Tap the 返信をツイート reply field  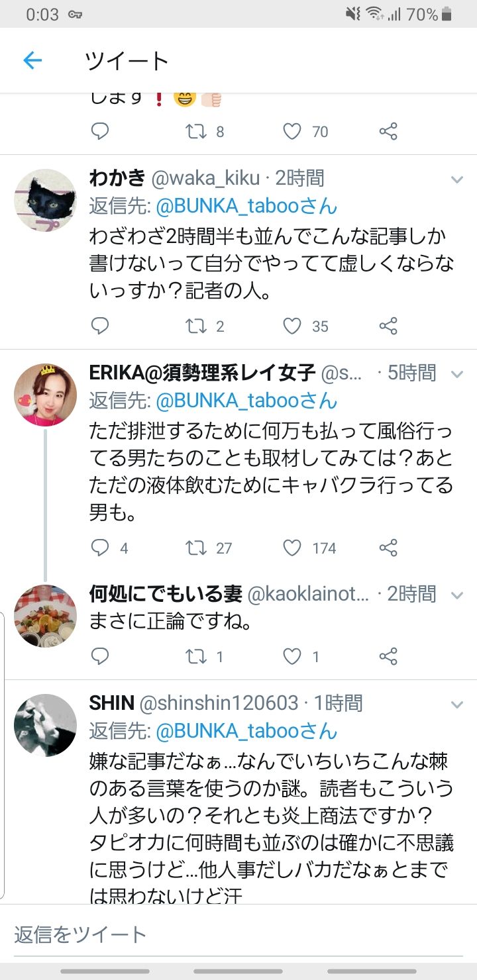tap(238, 934)
